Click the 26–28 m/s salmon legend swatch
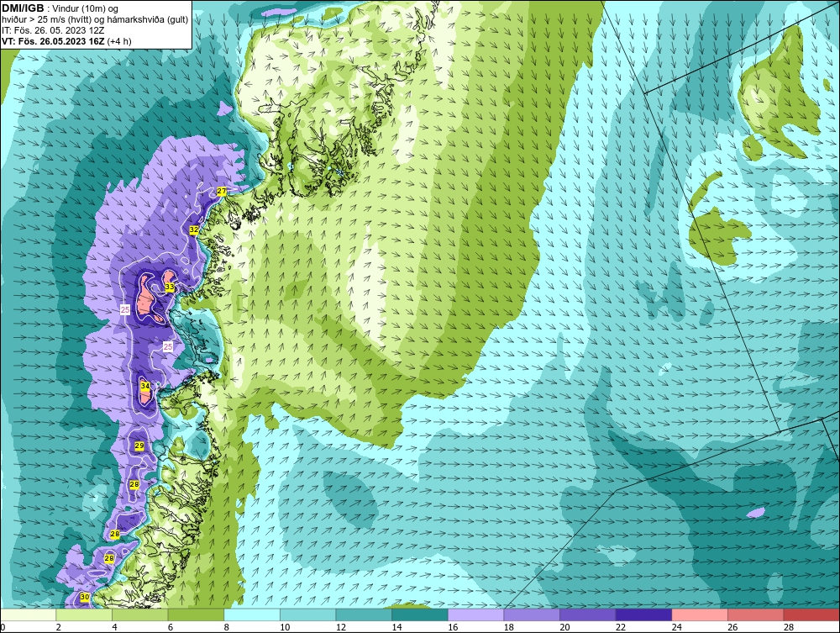This screenshot has height=633, width=840. tap(756, 615)
